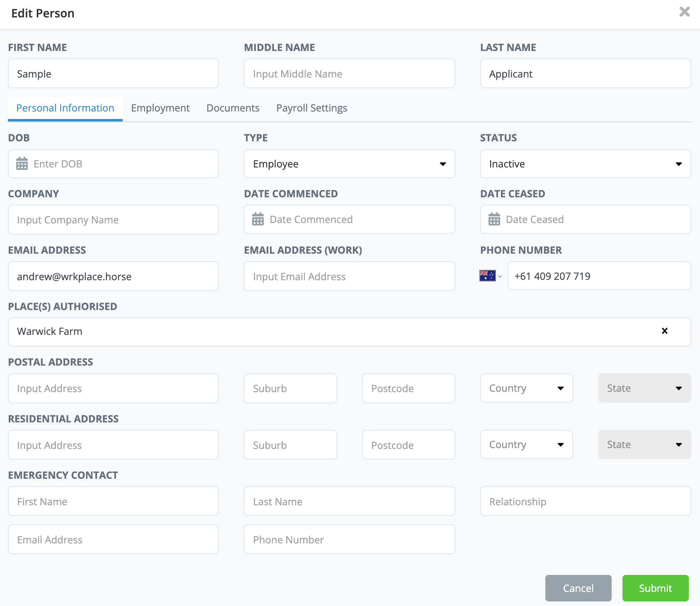Click the emergency contact Relationship field
The width and height of the screenshot is (700, 606).
(585, 502)
